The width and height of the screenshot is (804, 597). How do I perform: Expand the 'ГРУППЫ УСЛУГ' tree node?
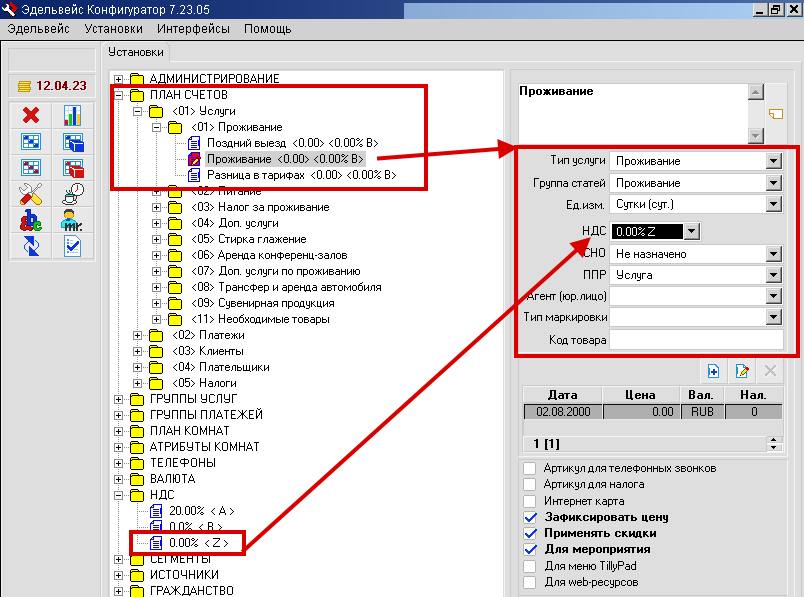point(119,399)
